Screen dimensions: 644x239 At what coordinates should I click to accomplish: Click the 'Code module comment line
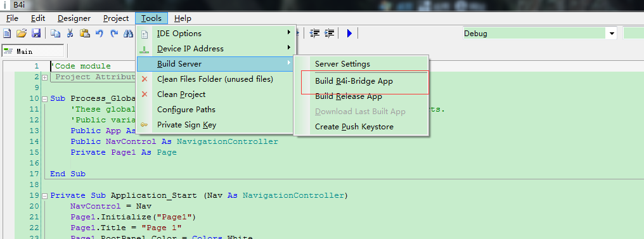80,66
